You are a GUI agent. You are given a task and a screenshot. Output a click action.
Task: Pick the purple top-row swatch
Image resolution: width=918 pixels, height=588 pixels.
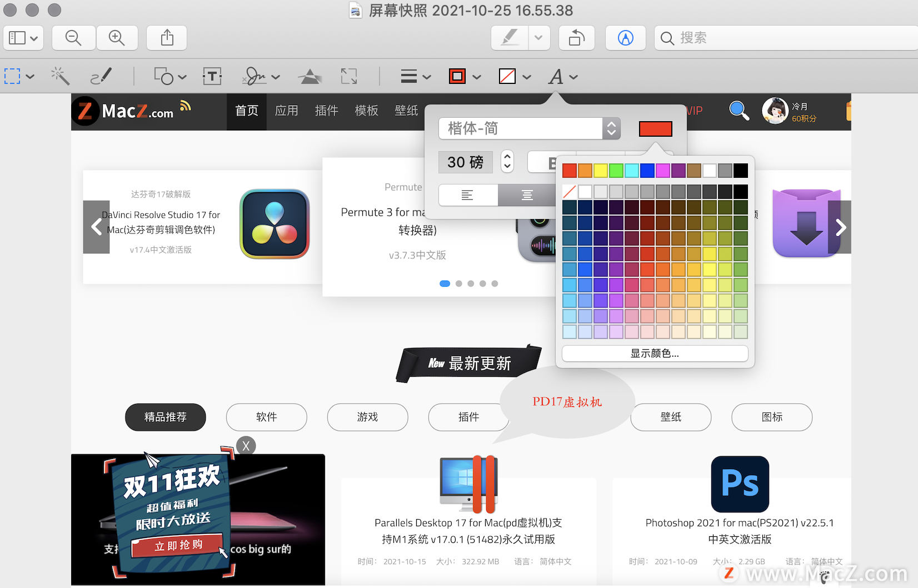pyautogui.click(x=678, y=171)
